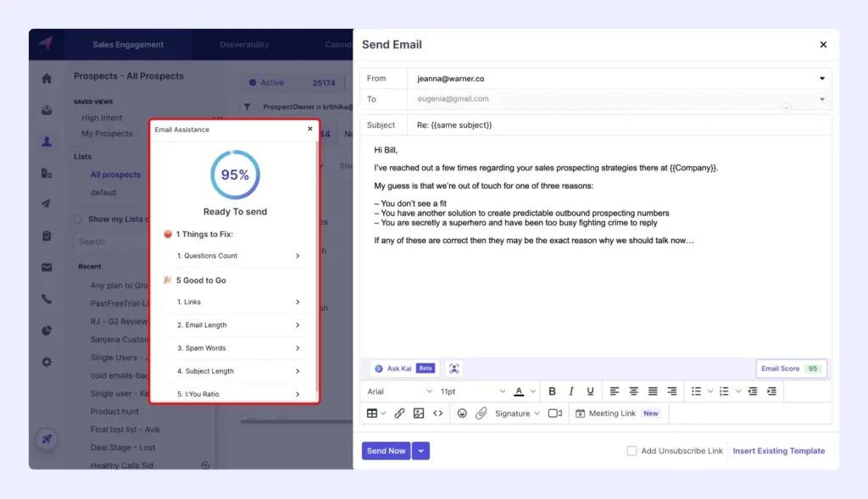
Task: Enable the Add Unsubscribe Link checkbox
Action: 631,451
